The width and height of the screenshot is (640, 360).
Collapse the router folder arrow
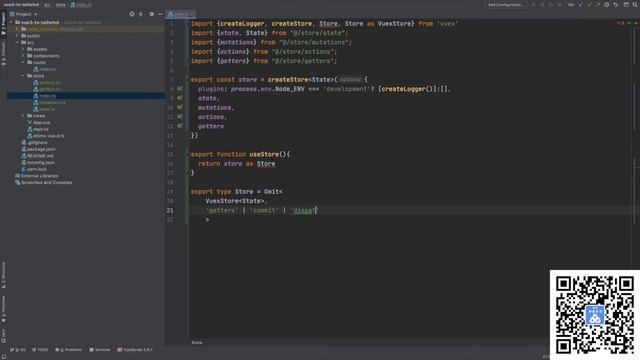click(x=23, y=62)
